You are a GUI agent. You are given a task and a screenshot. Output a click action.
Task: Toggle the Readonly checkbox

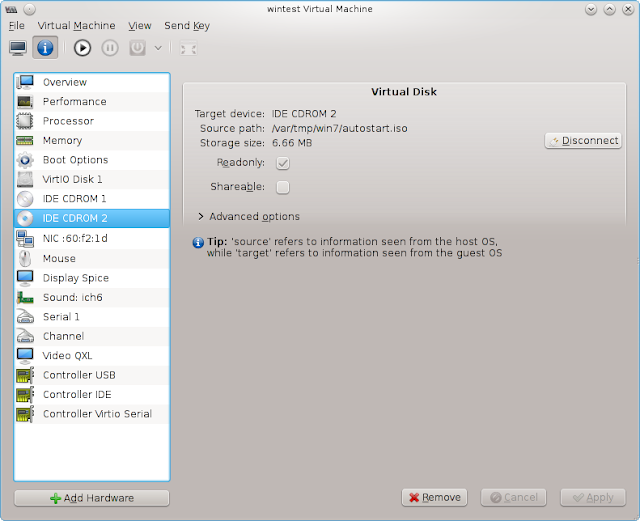coord(282,163)
